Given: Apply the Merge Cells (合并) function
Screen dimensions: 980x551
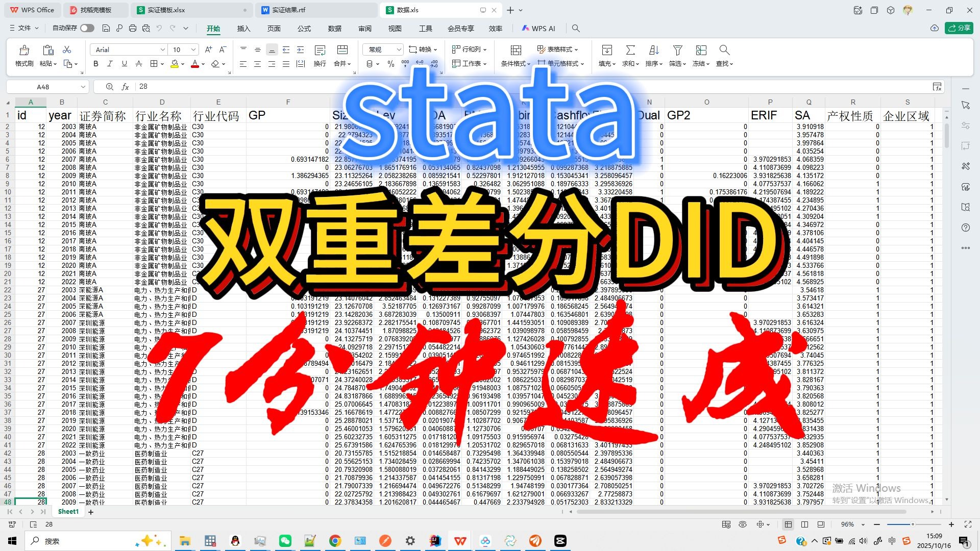Looking at the screenshot, I should [x=341, y=55].
